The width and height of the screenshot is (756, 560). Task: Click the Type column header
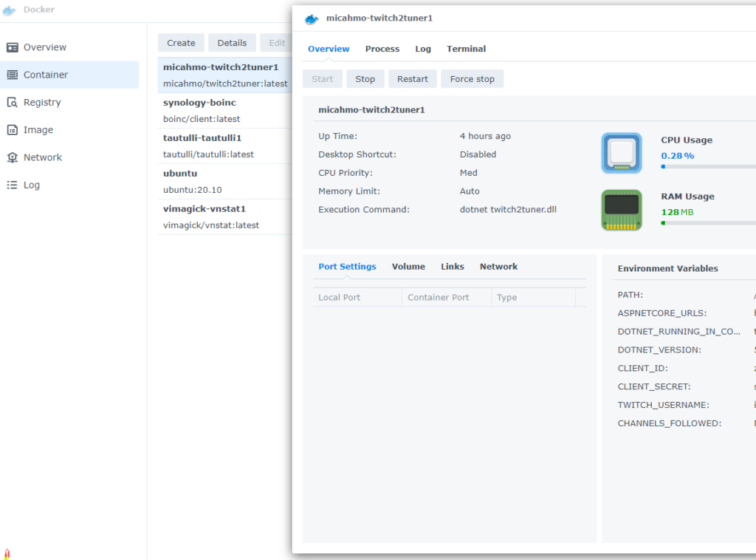click(x=533, y=298)
